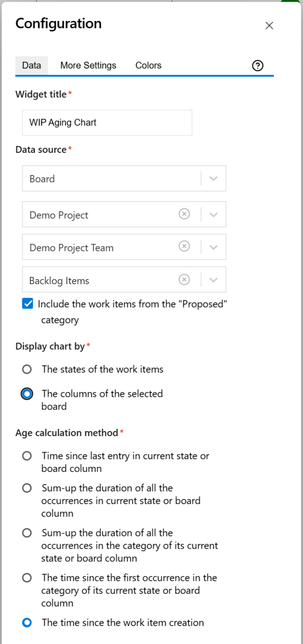
Task: Switch to the Colors tab
Action: pos(148,66)
